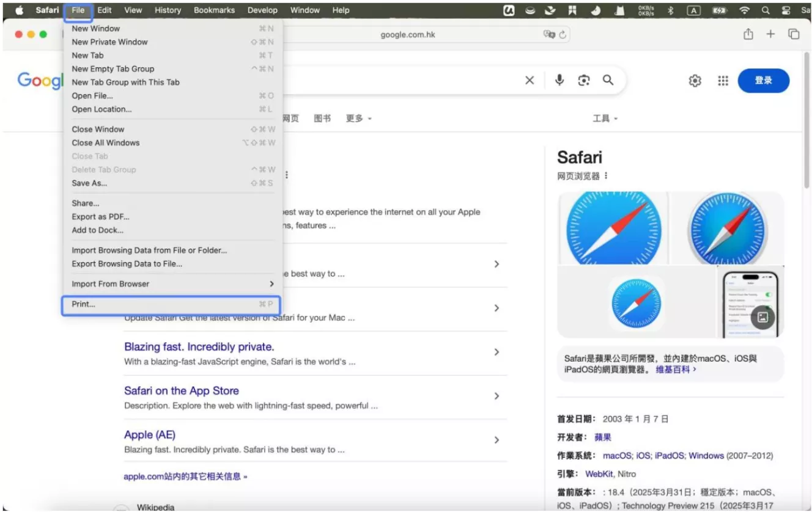Click the search magnifier icon in search bar

608,80
